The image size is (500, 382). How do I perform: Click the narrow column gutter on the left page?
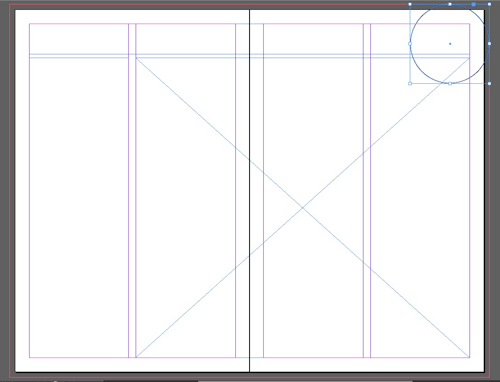(x=132, y=207)
